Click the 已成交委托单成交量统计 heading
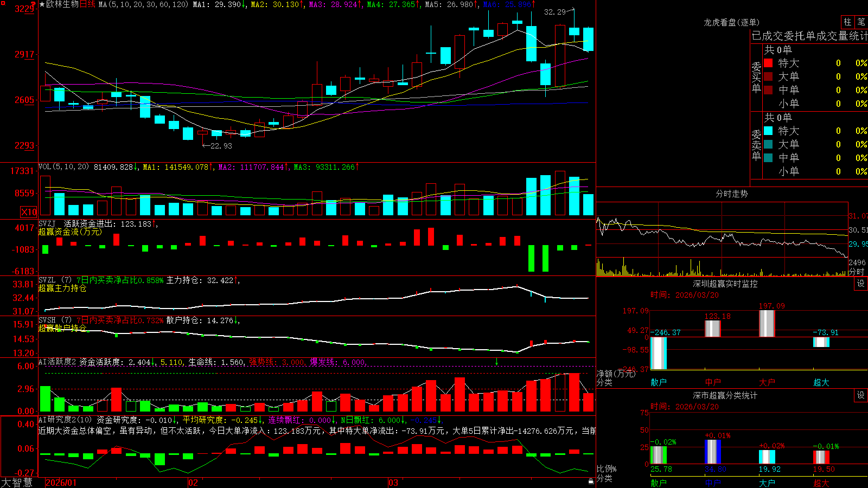The width and height of the screenshot is (868, 488). point(809,36)
